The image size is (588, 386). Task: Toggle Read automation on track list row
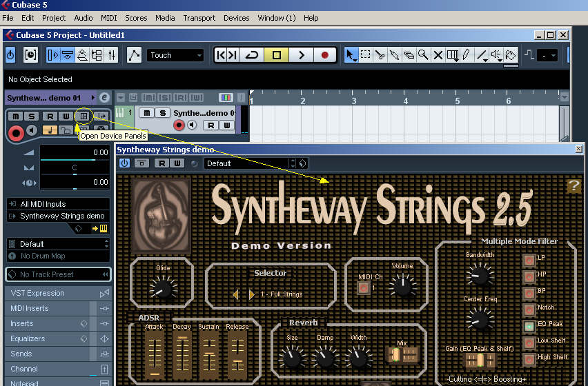(211, 125)
